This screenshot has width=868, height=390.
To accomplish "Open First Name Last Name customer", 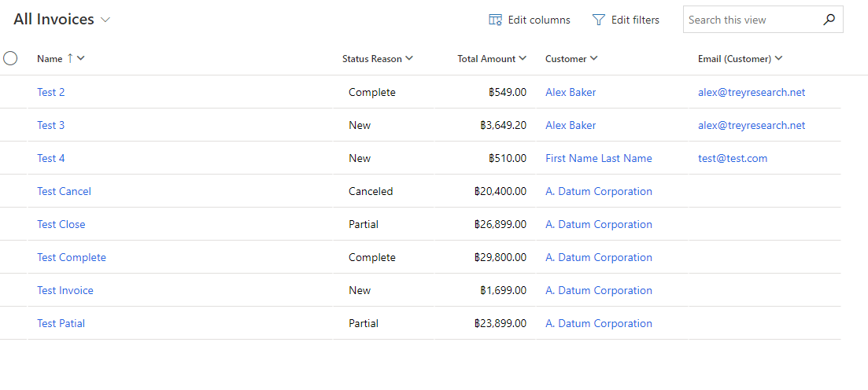I will (598, 158).
